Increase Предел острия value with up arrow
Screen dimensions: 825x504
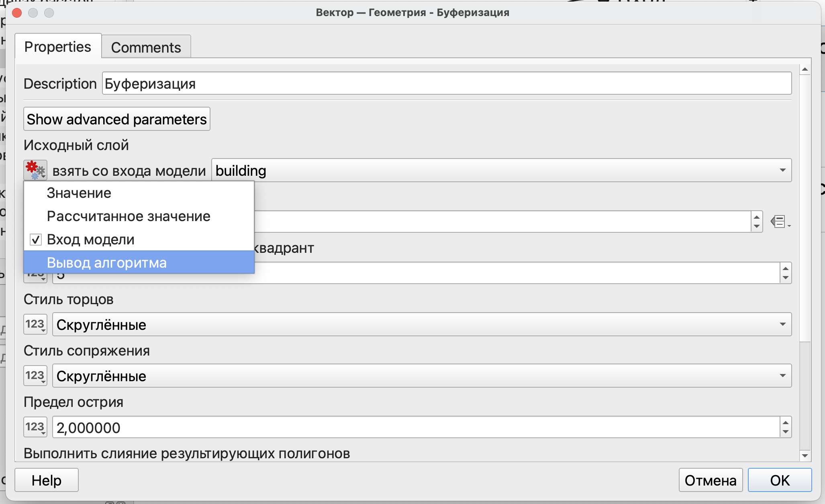click(786, 423)
